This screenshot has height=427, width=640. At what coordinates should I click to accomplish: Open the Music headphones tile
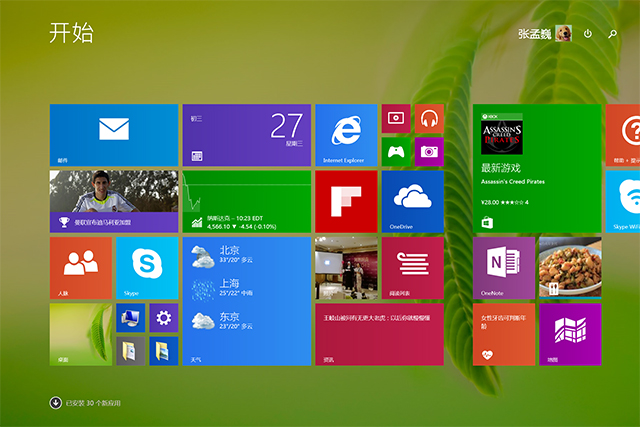(x=429, y=118)
